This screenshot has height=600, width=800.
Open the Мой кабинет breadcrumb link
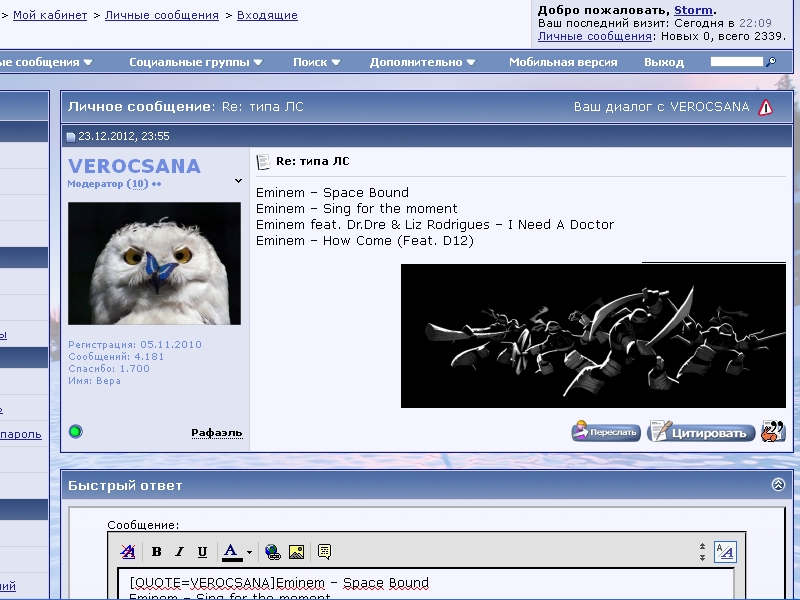click(x=50, y=15)
